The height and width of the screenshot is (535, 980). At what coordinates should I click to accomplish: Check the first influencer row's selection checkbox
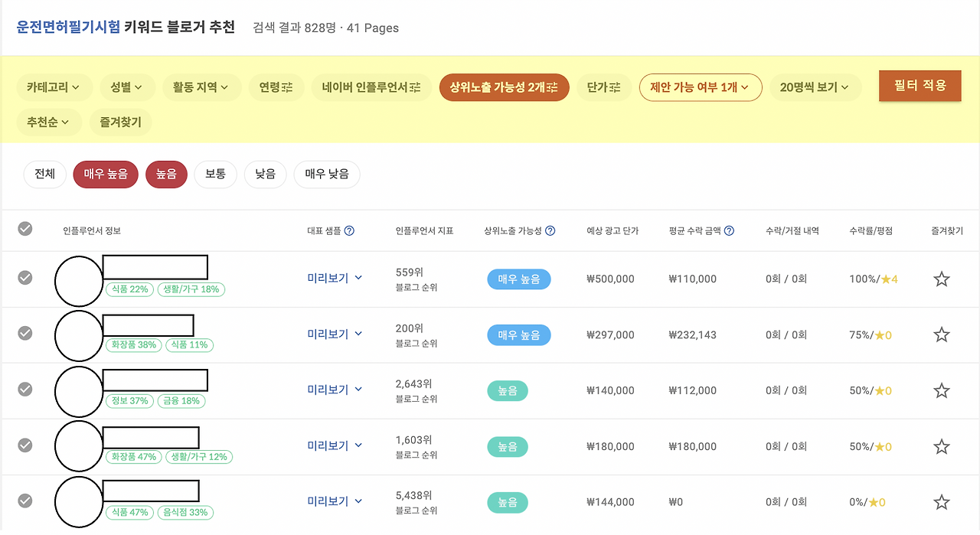[x=24, y=279]
